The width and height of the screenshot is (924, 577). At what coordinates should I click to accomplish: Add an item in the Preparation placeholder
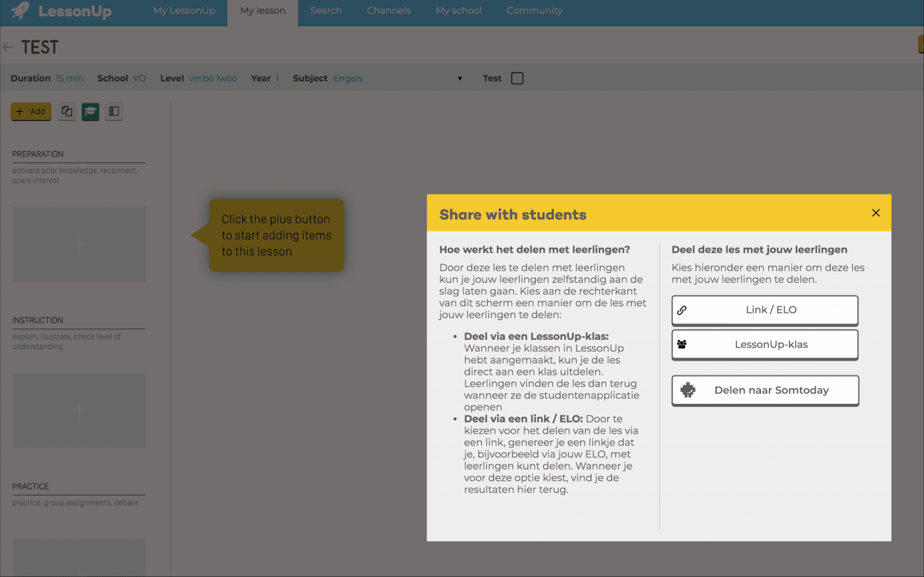pyautogui.click(x=79, y=244)
